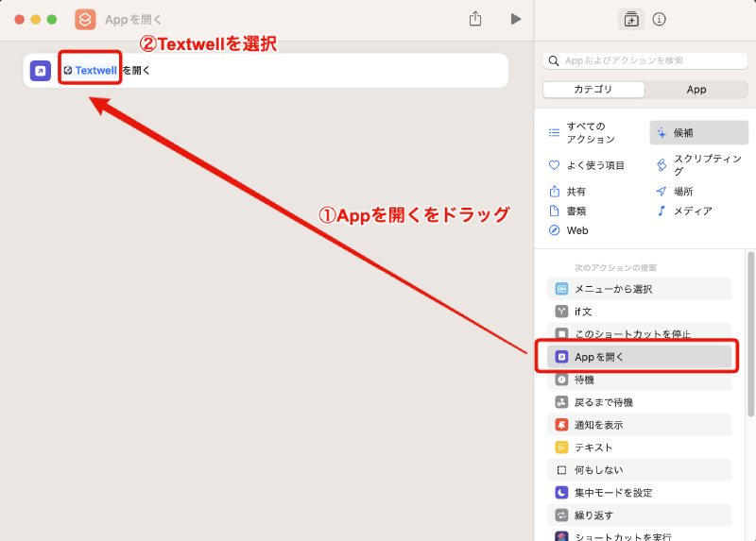Choose the 待機 action
The image size is (756, 541).
click(x=640, y=380)
